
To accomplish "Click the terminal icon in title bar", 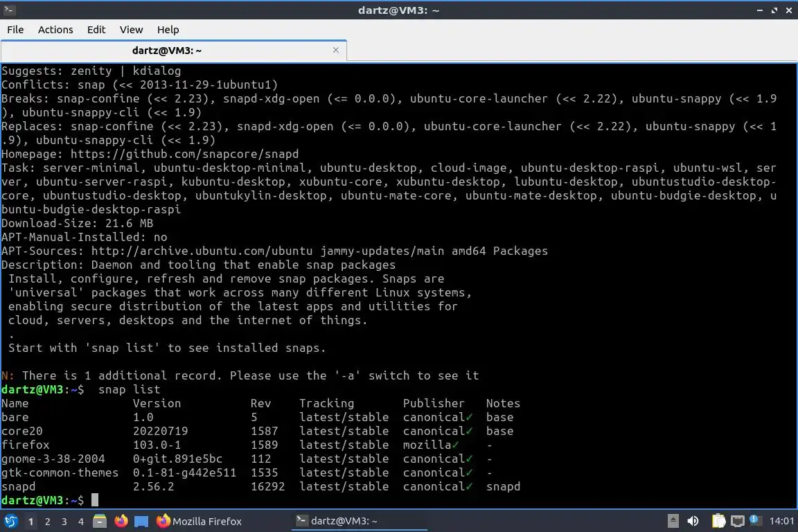I will (9, 10).
